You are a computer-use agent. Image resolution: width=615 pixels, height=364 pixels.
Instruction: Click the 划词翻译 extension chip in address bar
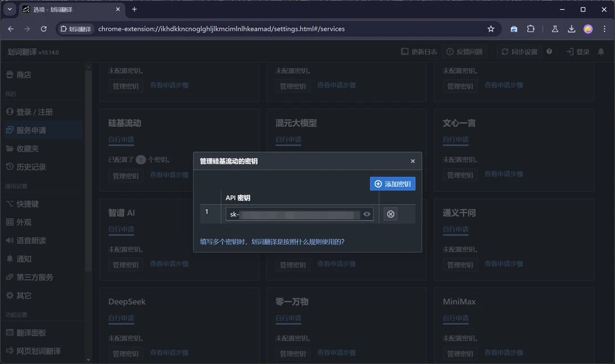[x=76, y=29]
